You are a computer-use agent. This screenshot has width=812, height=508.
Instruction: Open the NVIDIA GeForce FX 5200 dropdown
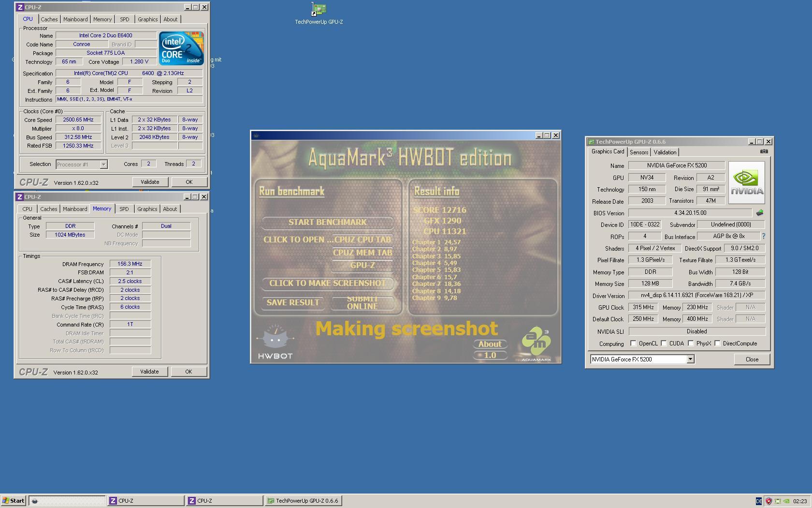coord(690,359)
